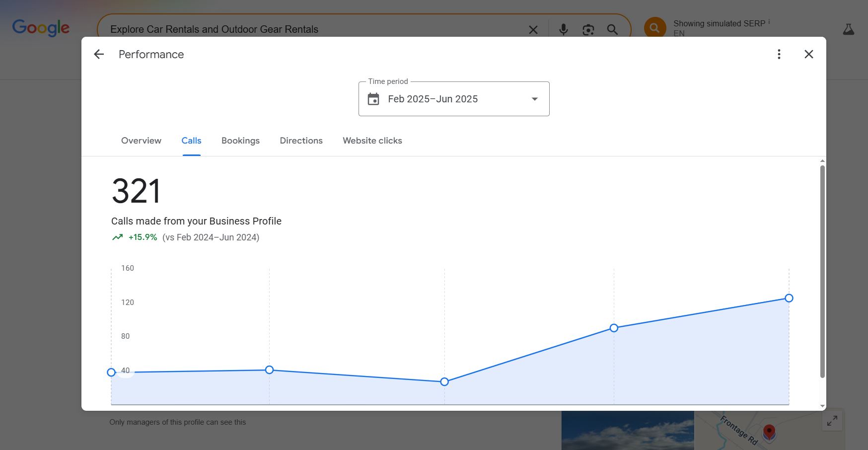Click the back arrow beside Performance
868x450 pixels.
99,54
